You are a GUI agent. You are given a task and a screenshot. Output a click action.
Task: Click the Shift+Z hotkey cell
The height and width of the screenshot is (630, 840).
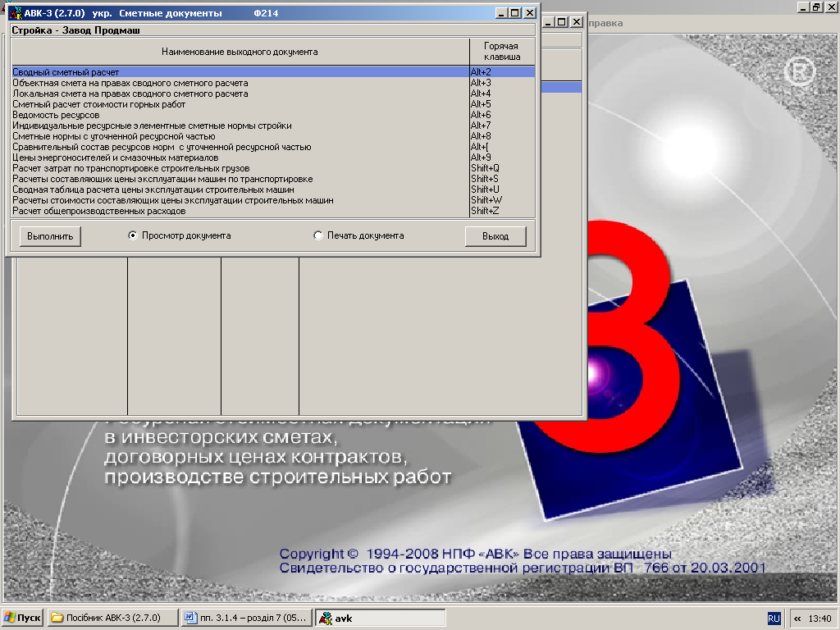click(503, 211)
